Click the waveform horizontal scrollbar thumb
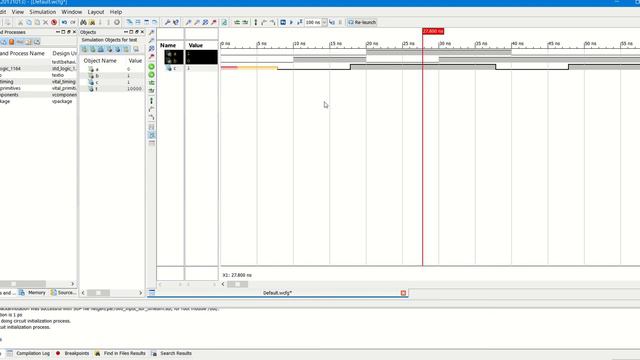 (x=237, y=284)
